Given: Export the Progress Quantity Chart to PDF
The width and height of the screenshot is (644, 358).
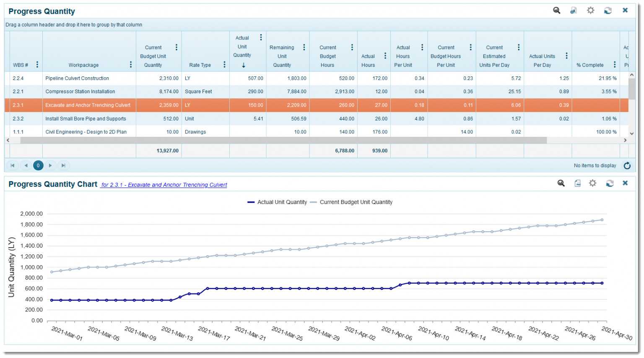Looking at the screenshot, I should pyautogui.click(x=577, y=183).
